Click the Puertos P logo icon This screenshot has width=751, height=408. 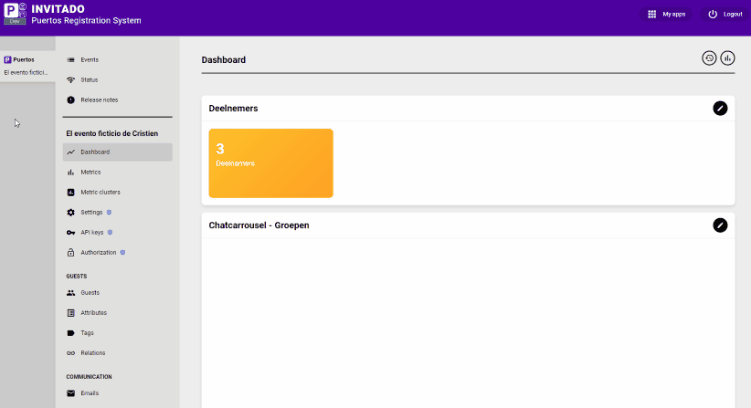15,13
